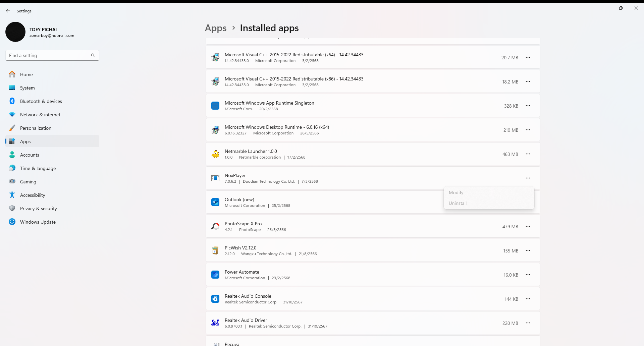The height and width of the screenshot is (346, 644).
Task: Open more options for Netmarble Launcher
Action: tap(528, 154)
